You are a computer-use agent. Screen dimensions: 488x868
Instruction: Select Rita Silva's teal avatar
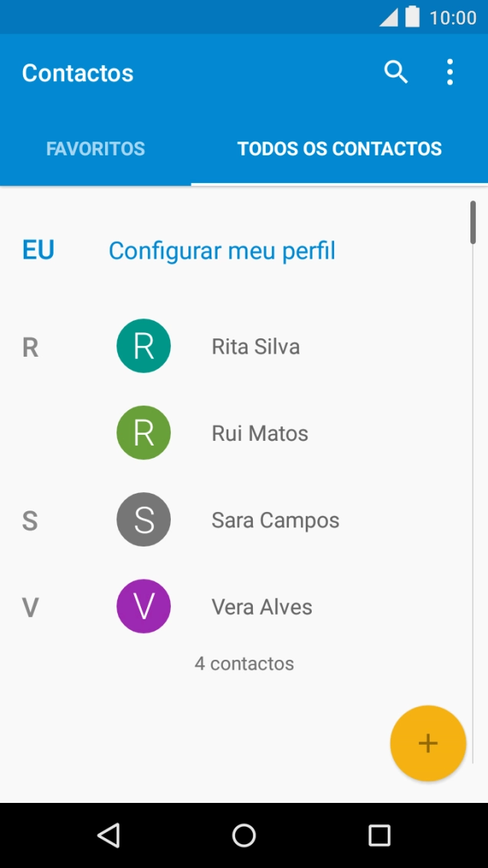pos(143,346)
